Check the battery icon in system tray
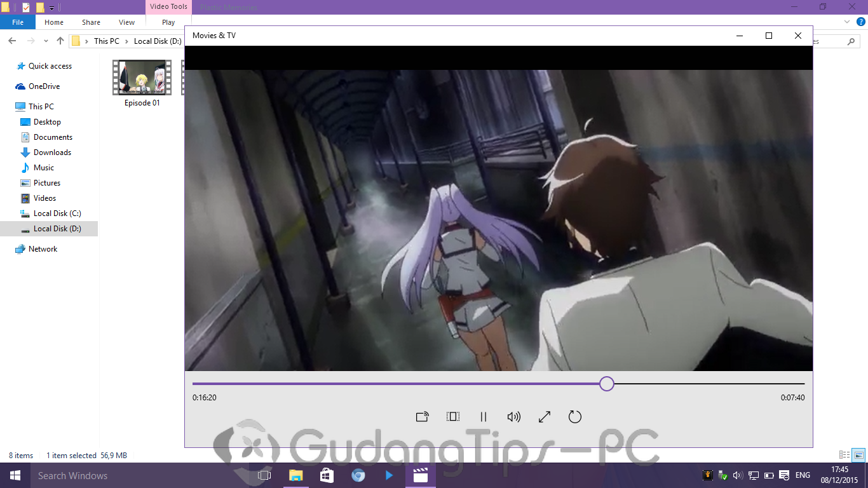The width and height of the screenshot is (868, 488). (769, 475)
